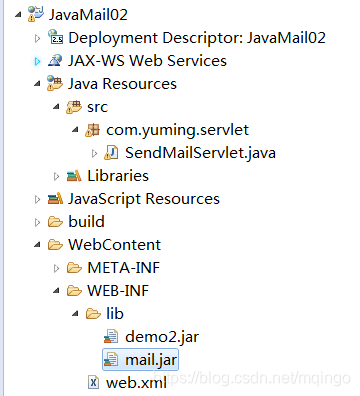Collapse the Java Resources node
This screenshot has width=360, height=396.
click(37, 84)
